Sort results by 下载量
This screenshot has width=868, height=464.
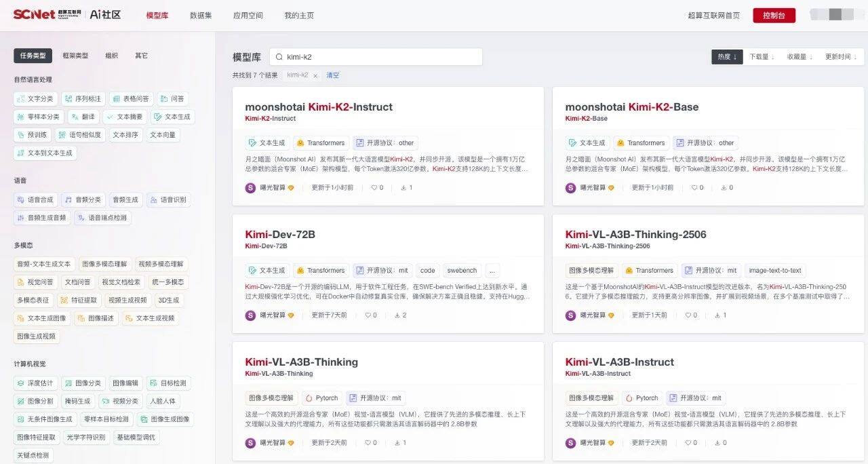coord(761,57)
